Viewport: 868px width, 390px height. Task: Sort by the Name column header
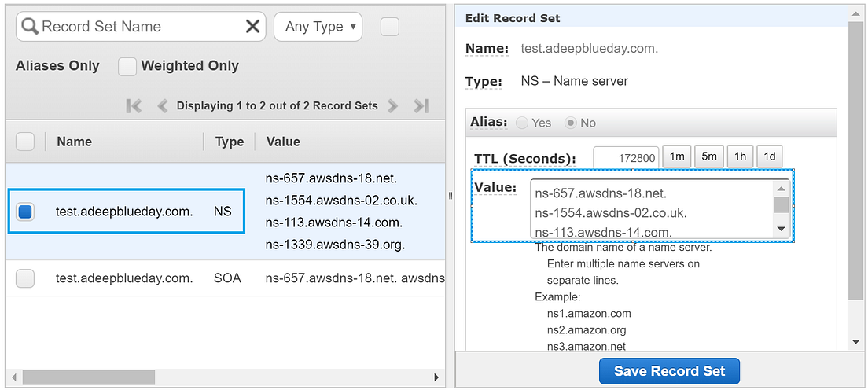tap(74, 142)
